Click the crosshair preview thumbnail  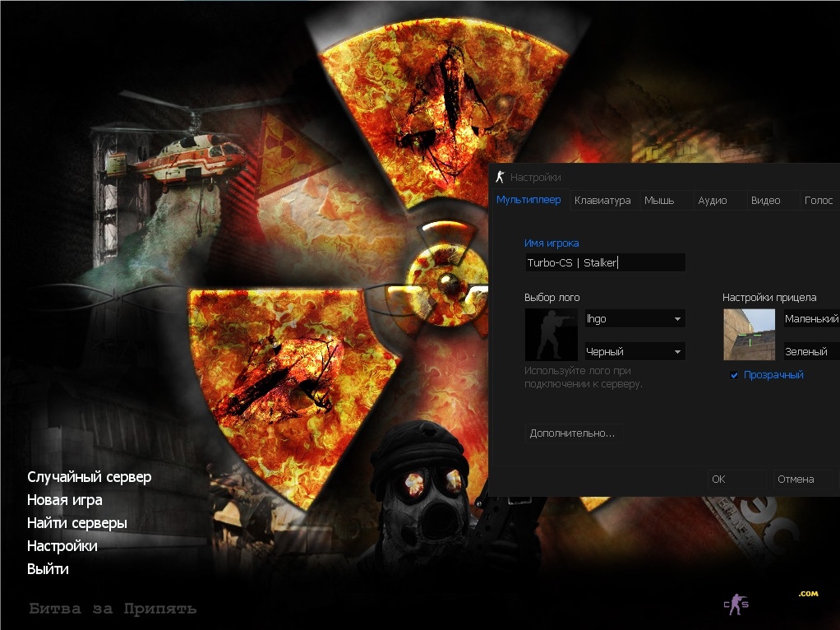pos(750,335)
